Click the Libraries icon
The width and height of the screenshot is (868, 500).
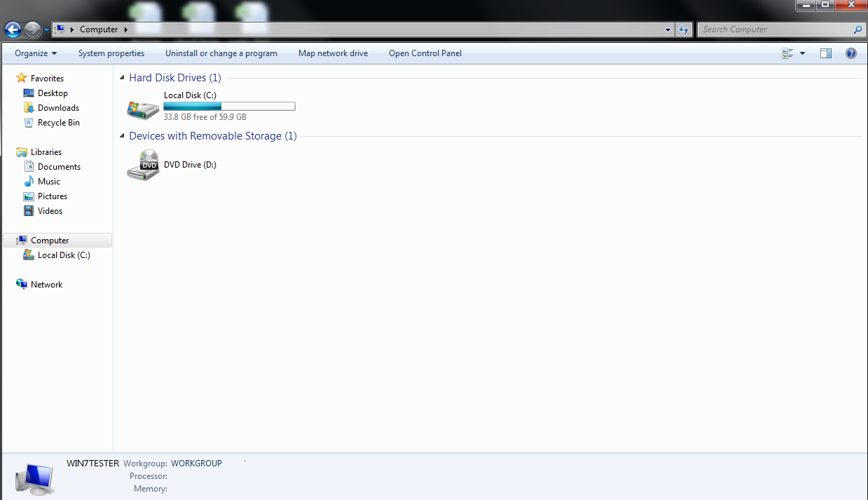click(x=22, y=152)
